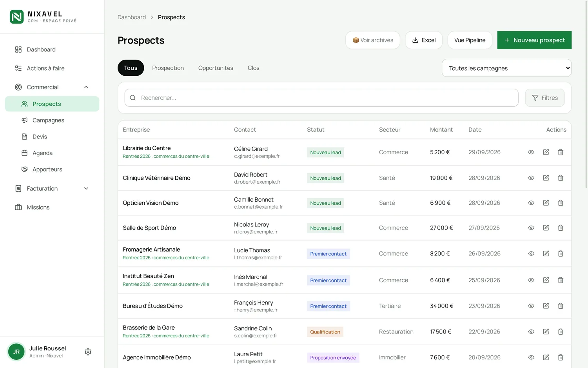Screen dimensions: 588x368
Task: Edit the Librairie du Centre prospect
Action: click(546, 152)
